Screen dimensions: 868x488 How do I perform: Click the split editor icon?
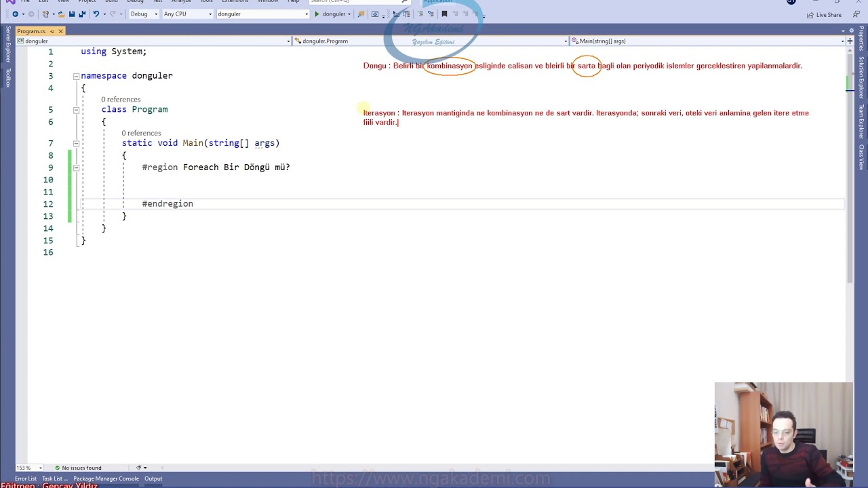(x=850, y=41)
